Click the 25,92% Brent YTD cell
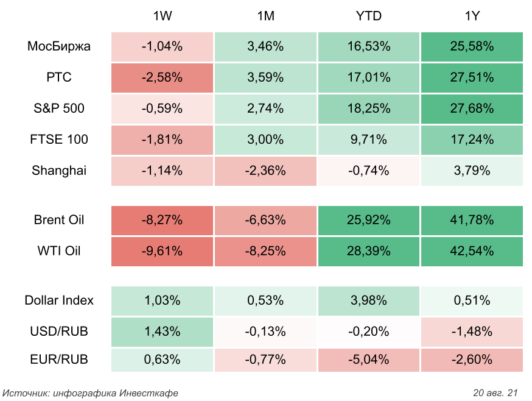This screenshot has width=532, height=401. click(368, 220)
